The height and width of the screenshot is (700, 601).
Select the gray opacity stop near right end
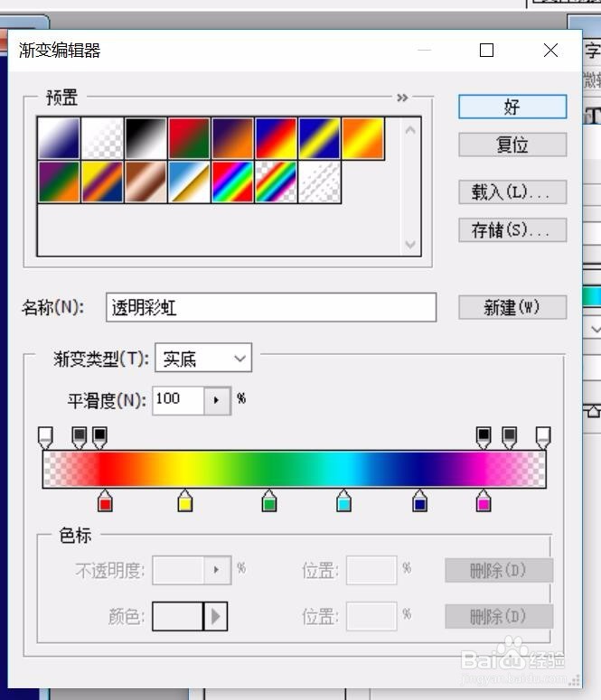point(510,437)
